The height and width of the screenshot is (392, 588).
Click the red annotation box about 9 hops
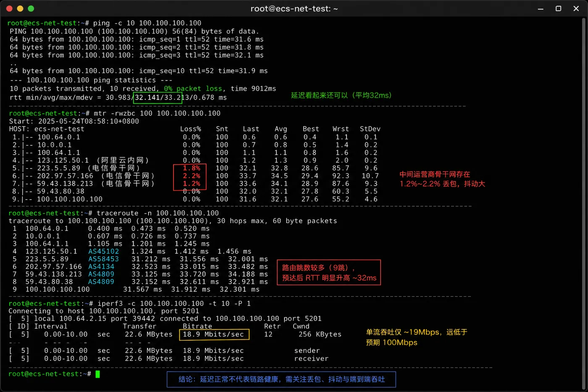point(329,272)
